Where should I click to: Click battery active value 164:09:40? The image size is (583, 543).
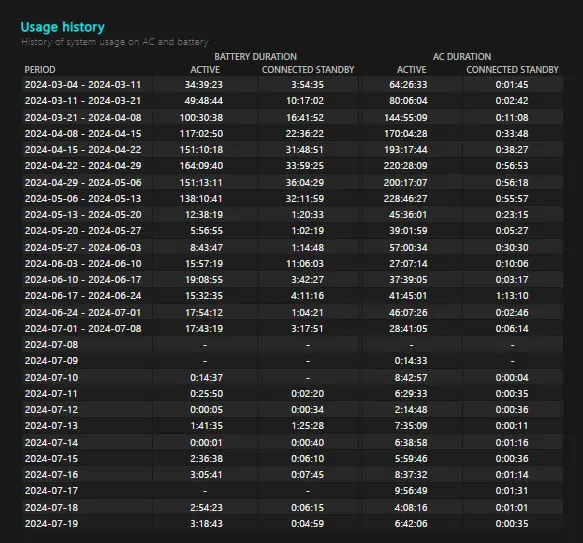click(x=201, y=166)
